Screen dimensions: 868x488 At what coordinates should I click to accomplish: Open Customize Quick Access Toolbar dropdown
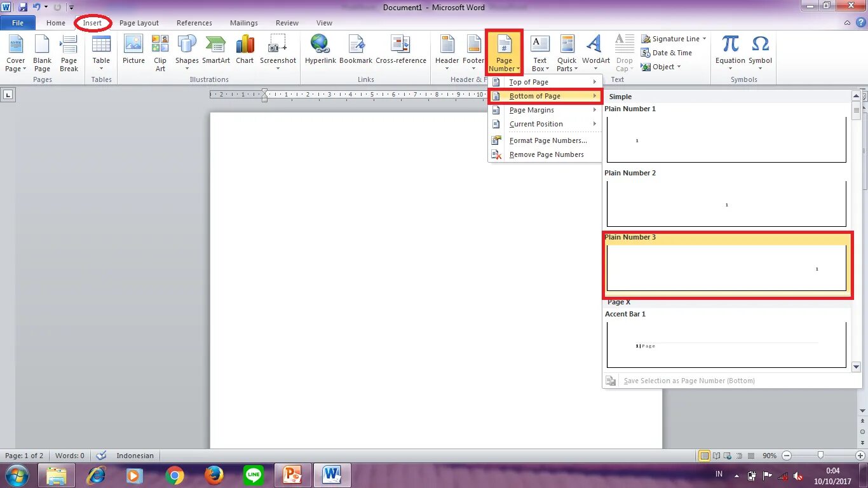(x=72, y=7)
